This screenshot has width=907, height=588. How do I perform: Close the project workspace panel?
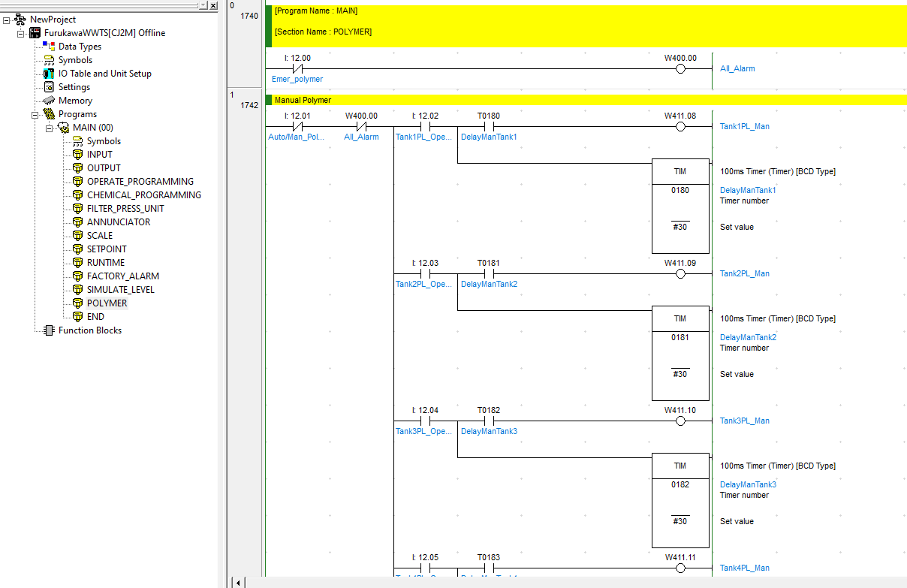click(x=213, y=5)
